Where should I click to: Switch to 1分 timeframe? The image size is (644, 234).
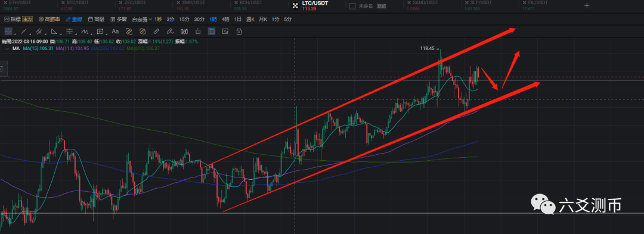click(x=275, y=19)
